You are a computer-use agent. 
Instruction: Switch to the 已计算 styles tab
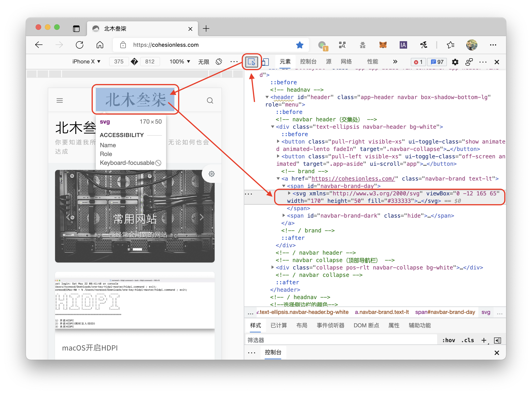pyautogui.click(x=278, y=325)
